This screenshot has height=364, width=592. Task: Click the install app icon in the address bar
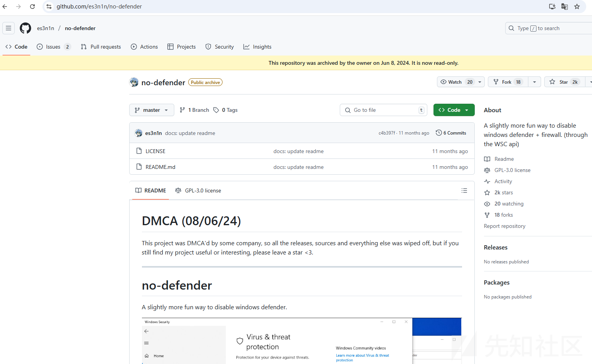[552, 7]
